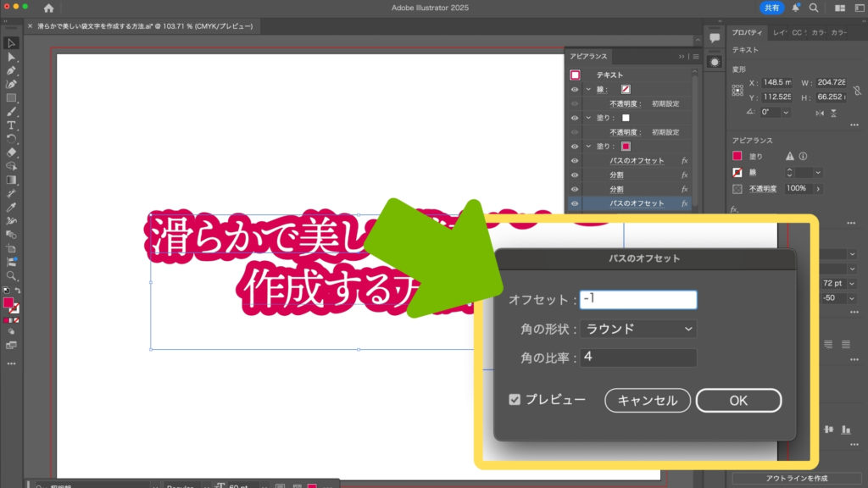
Task: Click the white 塗り color swatch
Action: (626, 118)
